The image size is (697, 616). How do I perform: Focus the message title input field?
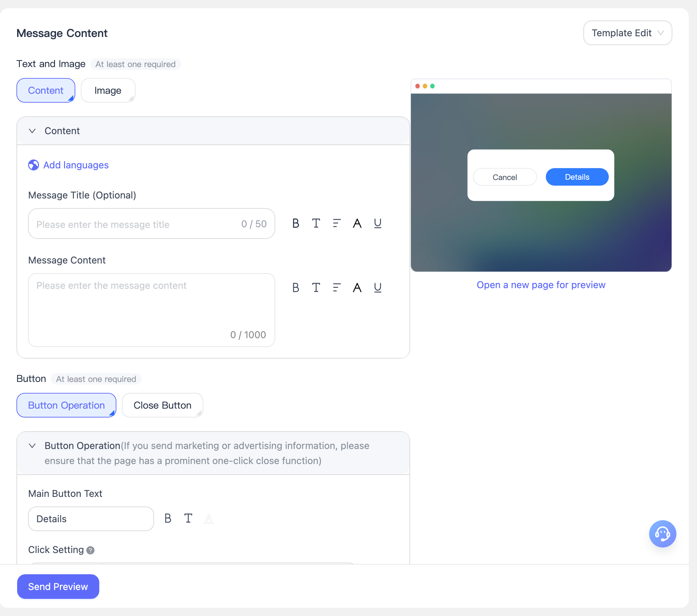[152, 223]
